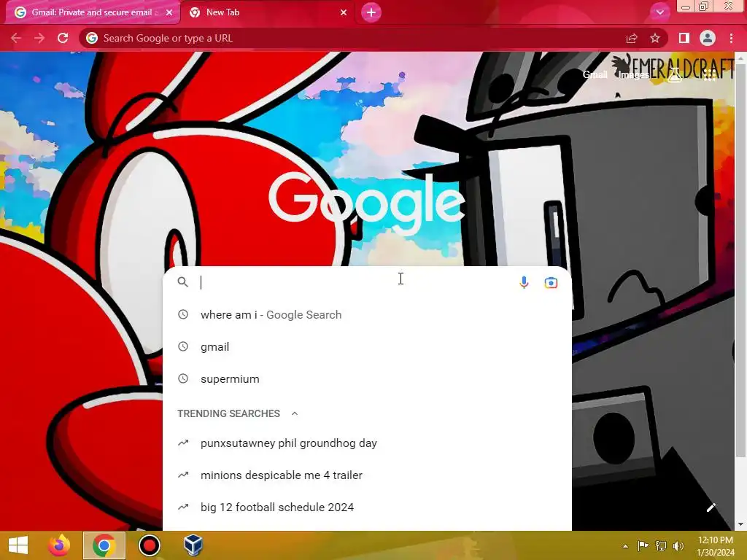Open the Chrome three-dot menu

click(731, 38)
